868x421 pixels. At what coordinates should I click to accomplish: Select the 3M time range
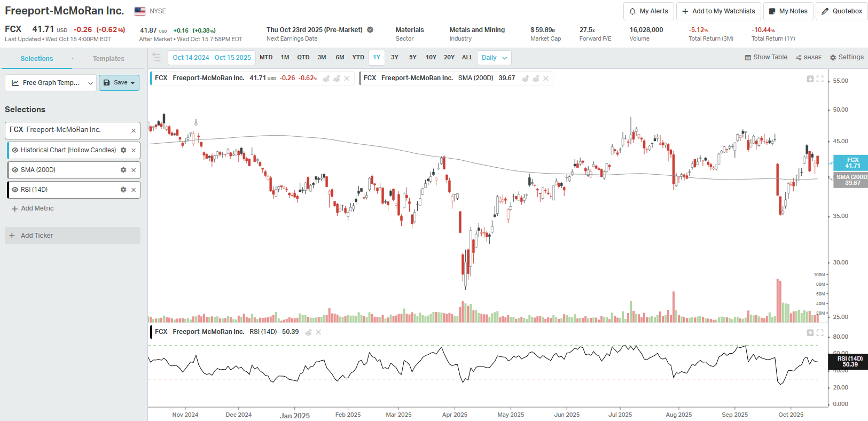322,57
